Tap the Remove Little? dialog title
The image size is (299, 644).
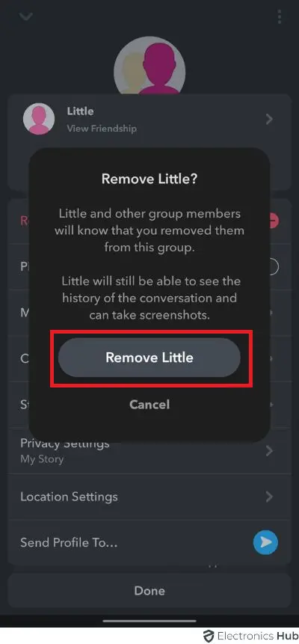point(149,179)
